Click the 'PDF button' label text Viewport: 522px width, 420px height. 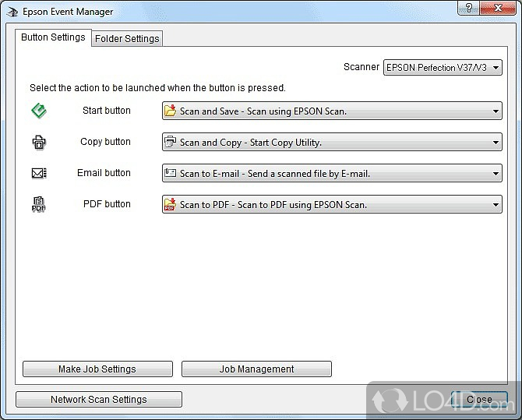[x=107, y=204]
